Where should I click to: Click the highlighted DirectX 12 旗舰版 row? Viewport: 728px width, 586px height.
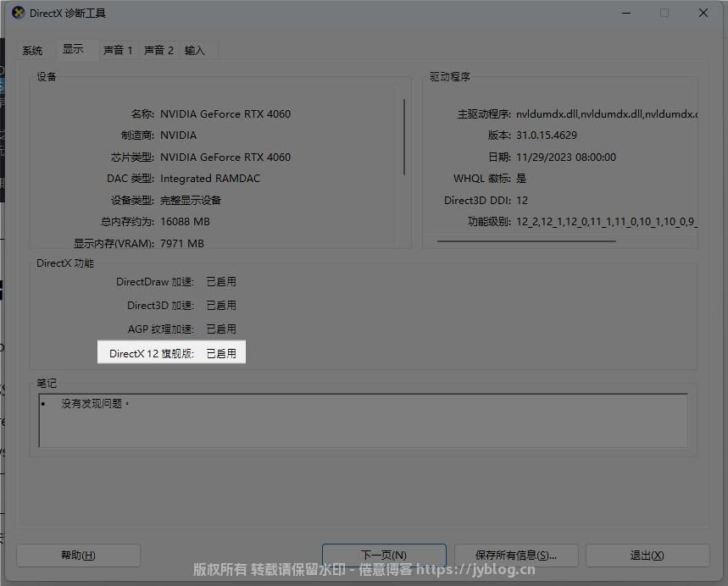172,353
